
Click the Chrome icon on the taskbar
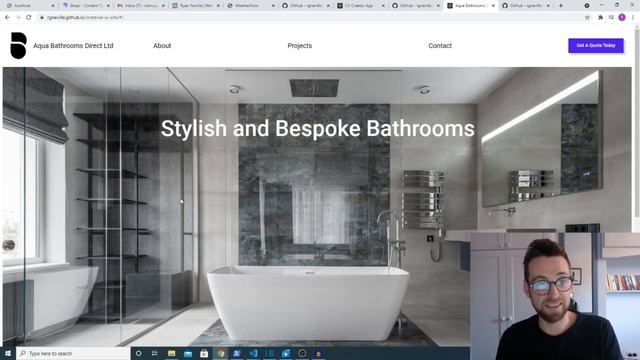pyautogui.click(x=220, y=353)
